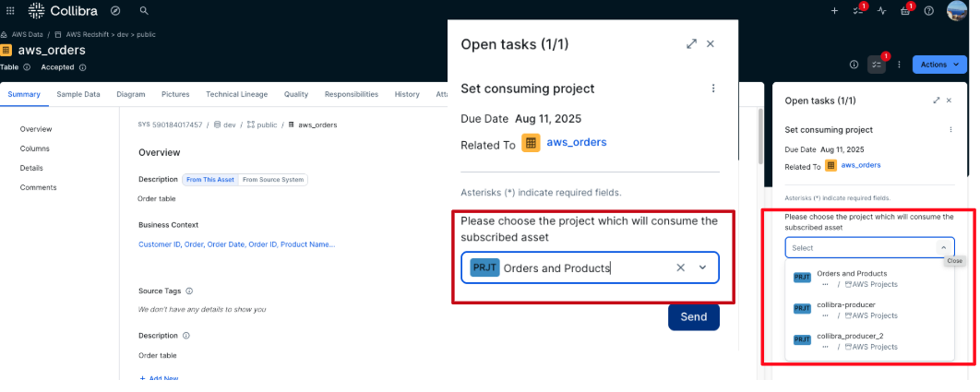This screenshot has width=980, height=392.
Task: Open the compass browse icon
Action: pos(115,11)
